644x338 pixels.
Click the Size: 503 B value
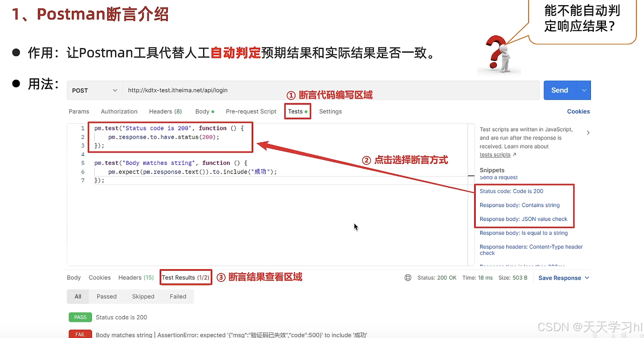click(x=513, y=278)
